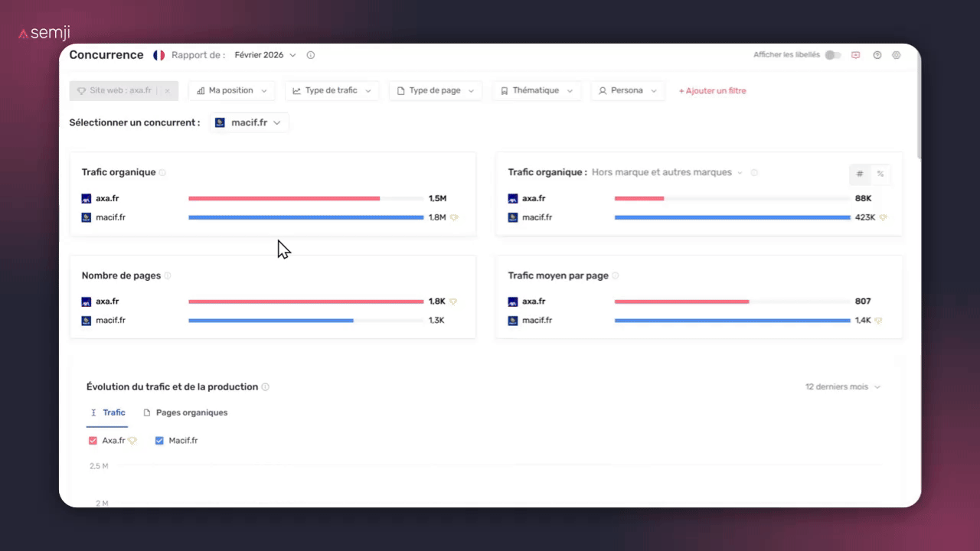Open the help question mark icon
This screenshot has width=980, height=551.
tap(877, 55)
